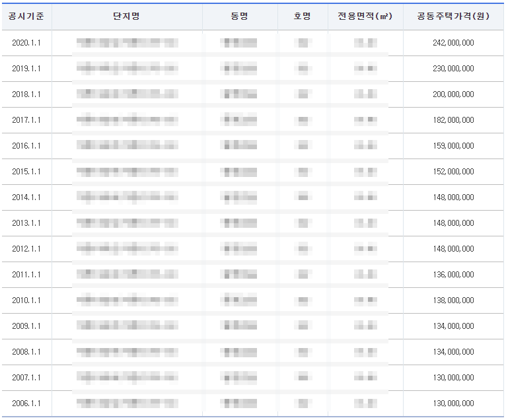Click the 단지명 column header
Screen dimensions: 508x420
coord(126,17)
